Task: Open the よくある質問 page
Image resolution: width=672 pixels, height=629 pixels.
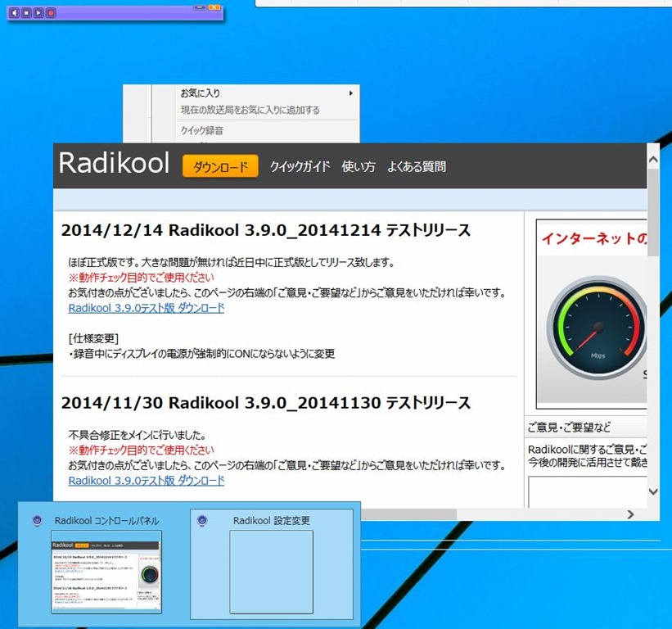Action: 417,166
